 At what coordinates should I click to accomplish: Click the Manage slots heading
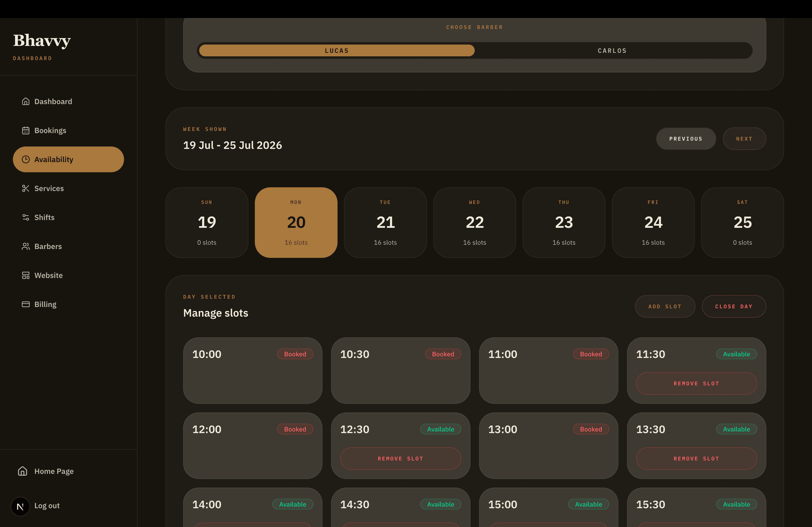click(216, 313)
